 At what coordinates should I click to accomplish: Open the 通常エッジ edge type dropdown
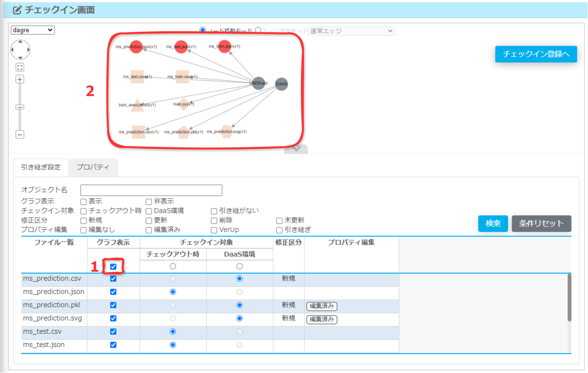351,31
